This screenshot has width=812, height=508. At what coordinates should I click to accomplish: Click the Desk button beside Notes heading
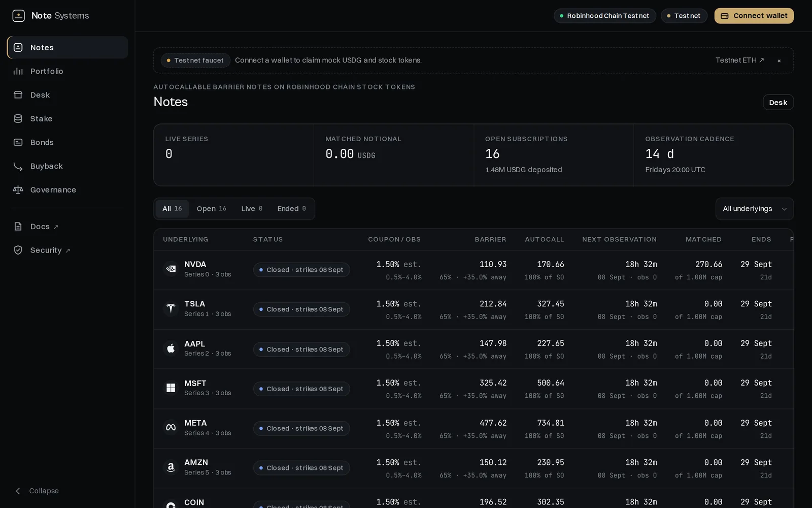[778, 103]
